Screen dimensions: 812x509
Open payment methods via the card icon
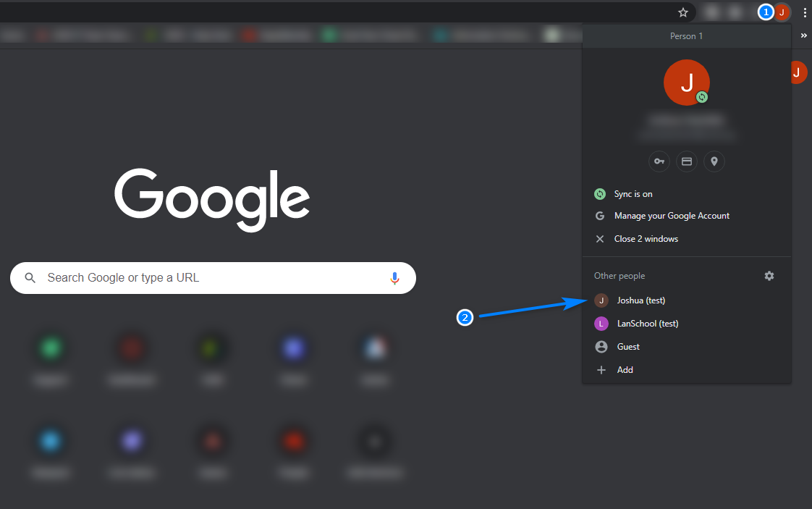coord(686,161)
